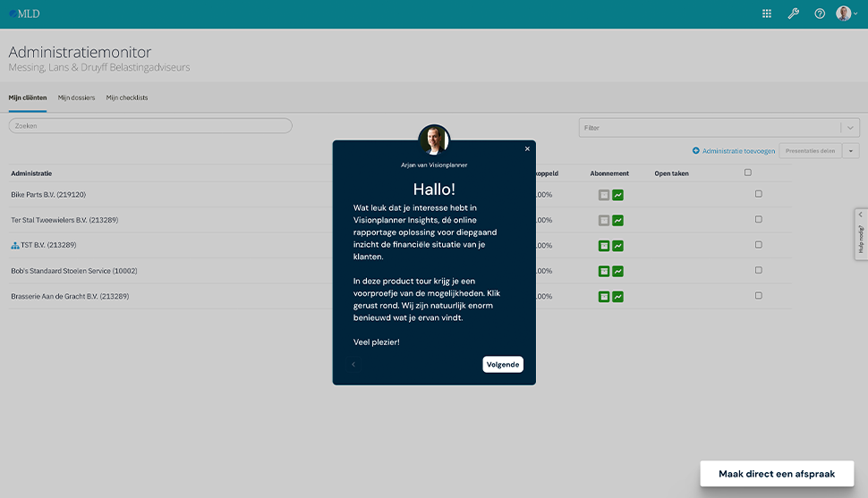Expand the Presentaties delen arrow dropdown
Viewport: 868px width, 498px height.
pyautogui.click(x=851, y=151)
